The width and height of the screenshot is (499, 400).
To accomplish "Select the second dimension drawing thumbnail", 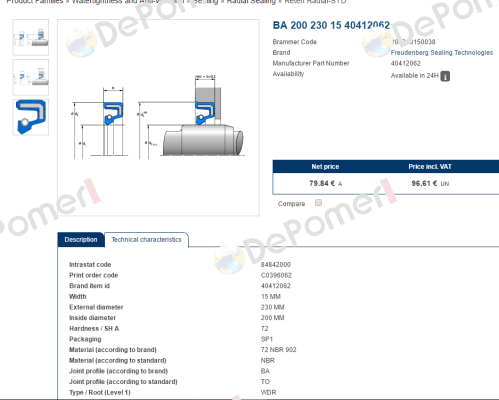I will [x=31, y=77].
